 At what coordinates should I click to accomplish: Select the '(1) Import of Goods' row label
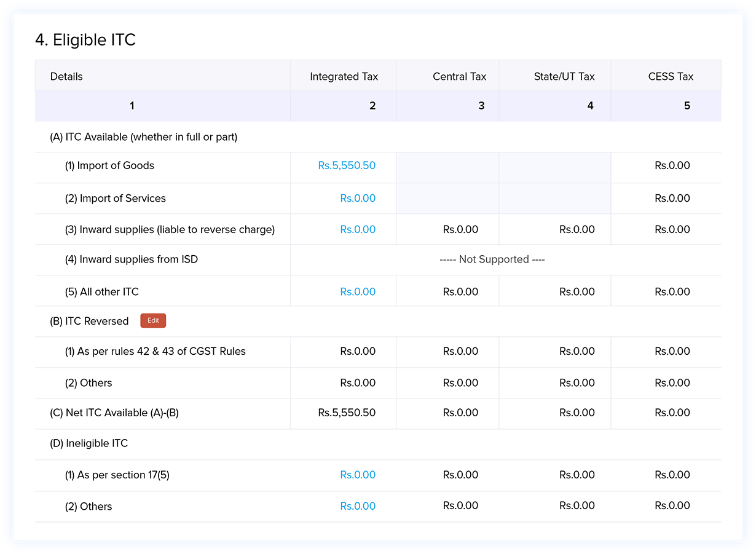(109, 165)
